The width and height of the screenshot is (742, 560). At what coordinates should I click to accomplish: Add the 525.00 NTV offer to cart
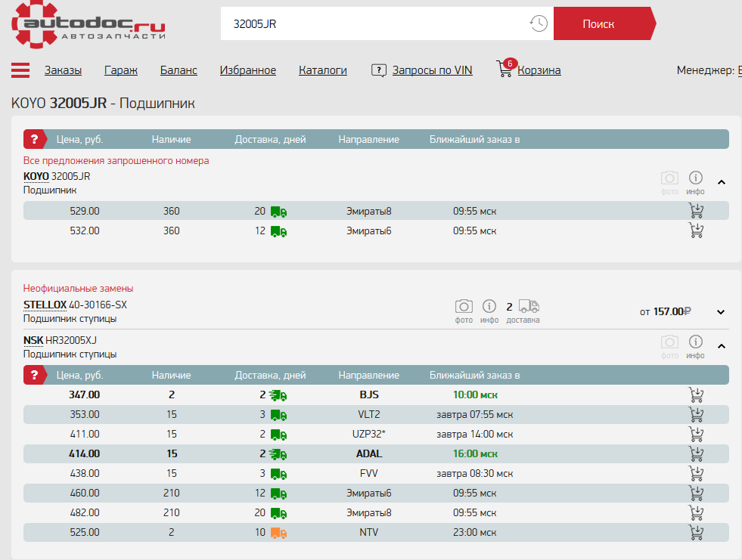click(696, 532)
